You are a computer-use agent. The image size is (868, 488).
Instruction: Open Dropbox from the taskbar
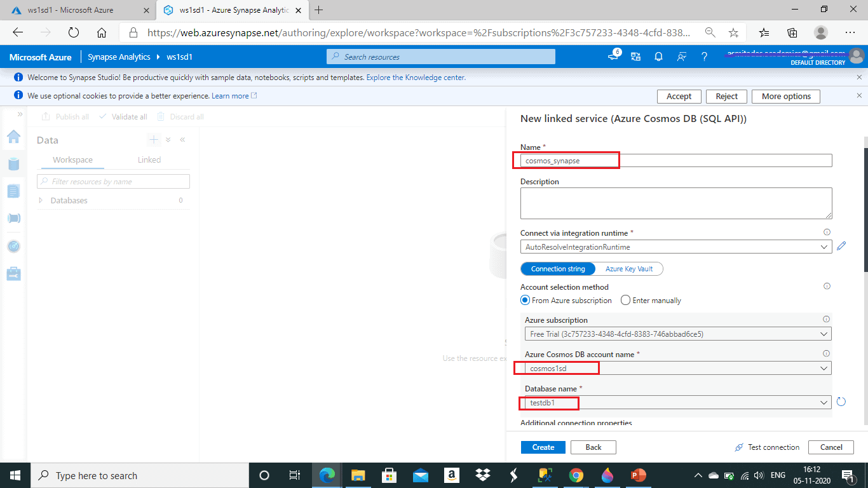pos(483,475)
